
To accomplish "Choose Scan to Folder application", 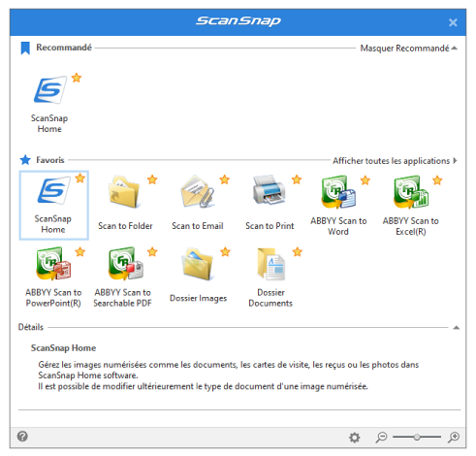I will click(125, 204).
